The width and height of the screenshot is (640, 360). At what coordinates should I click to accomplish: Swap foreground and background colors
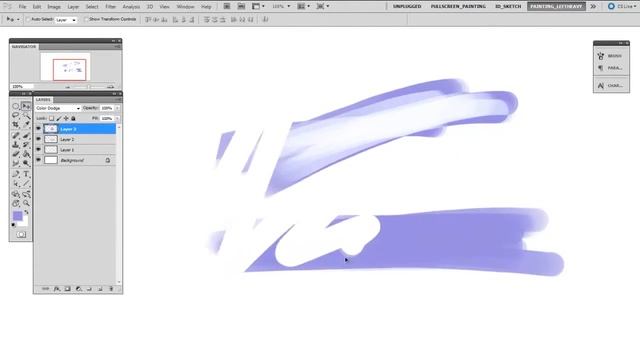(27, 212)
